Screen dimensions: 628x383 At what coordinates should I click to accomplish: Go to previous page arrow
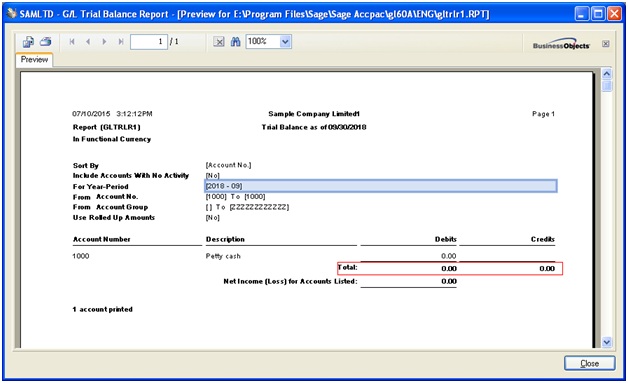click(x=88, y=42)
